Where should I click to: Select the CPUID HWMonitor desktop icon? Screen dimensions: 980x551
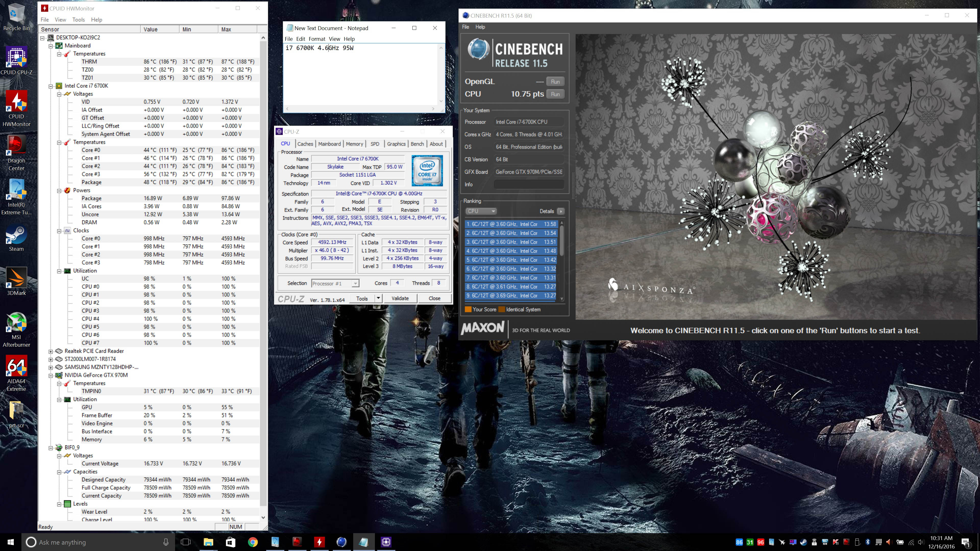click(16, 109)
